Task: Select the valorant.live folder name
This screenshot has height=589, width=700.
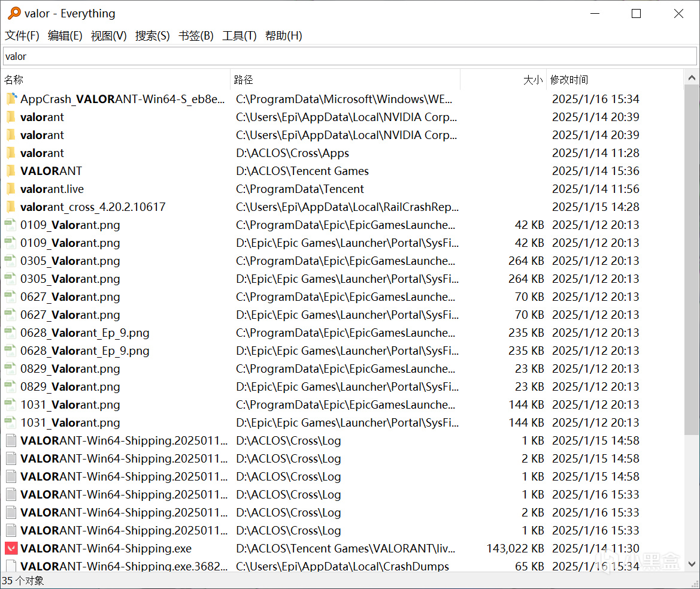Action: [x=51, y=189]
